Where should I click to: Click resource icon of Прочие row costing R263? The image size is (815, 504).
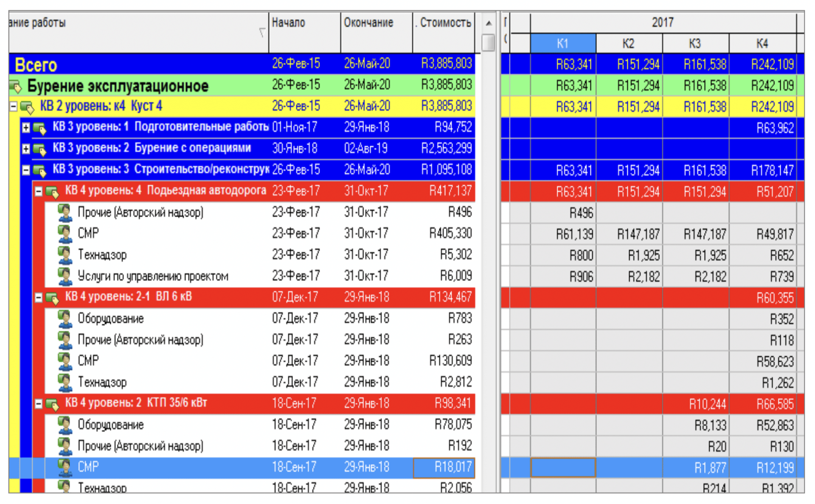click(65, 340)
